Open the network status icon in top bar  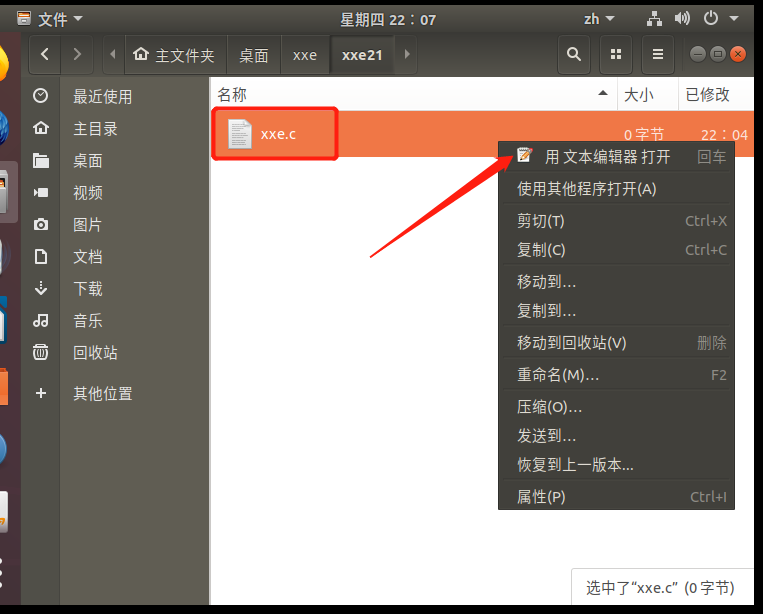pos(654,19)
